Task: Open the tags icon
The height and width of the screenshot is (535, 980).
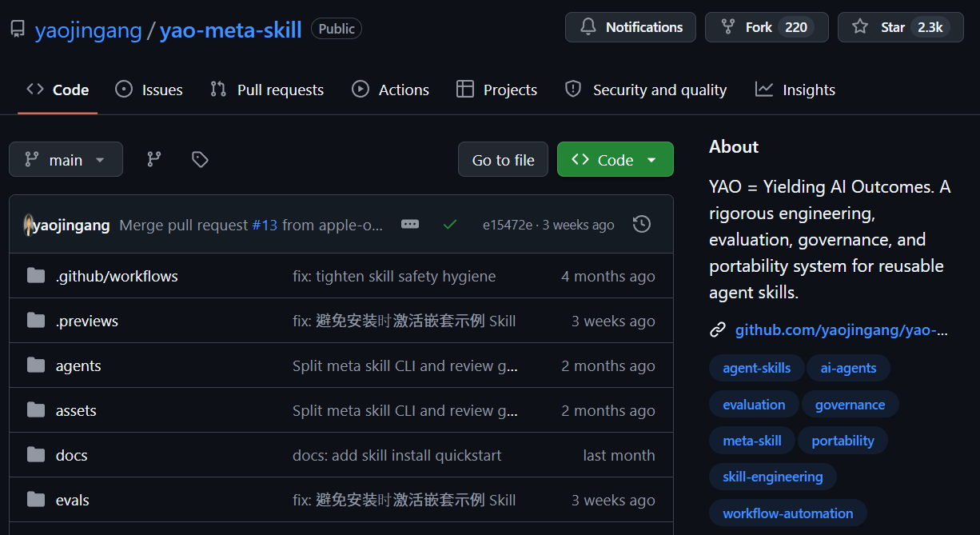Action: click(x=200, y=159)
